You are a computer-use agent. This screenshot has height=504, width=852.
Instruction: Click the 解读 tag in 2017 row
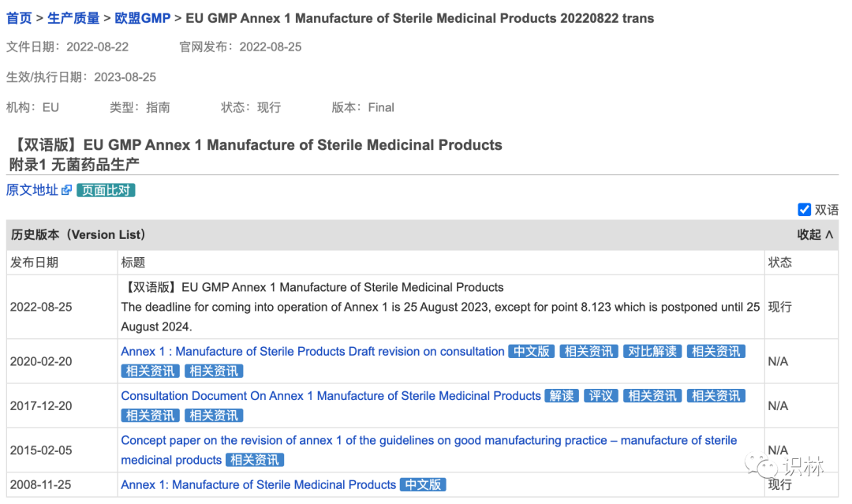(562, 396)
